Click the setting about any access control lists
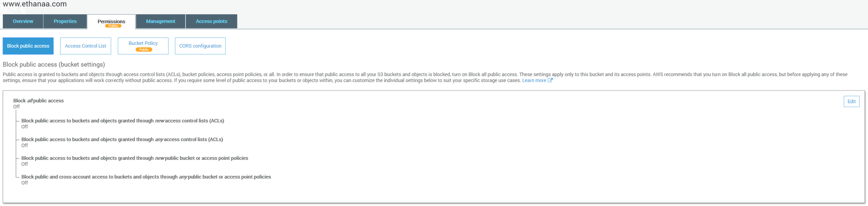Image resolution: width=868 pixels, height=206 pixels. pyautogui.click(x=122, y=140)
